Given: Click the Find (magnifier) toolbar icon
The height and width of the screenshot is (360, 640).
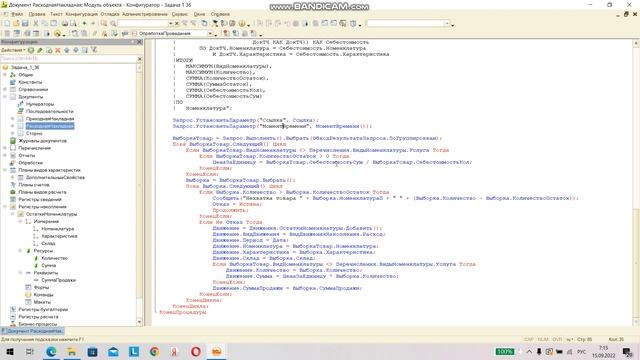Looking at the screenshot, I should [113, 23].
